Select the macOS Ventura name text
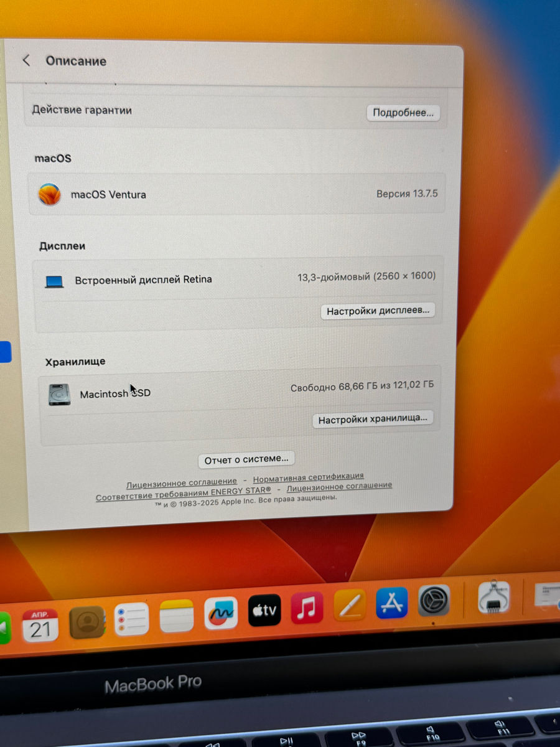This screenshot has height=747, width=560. (108, 194)
